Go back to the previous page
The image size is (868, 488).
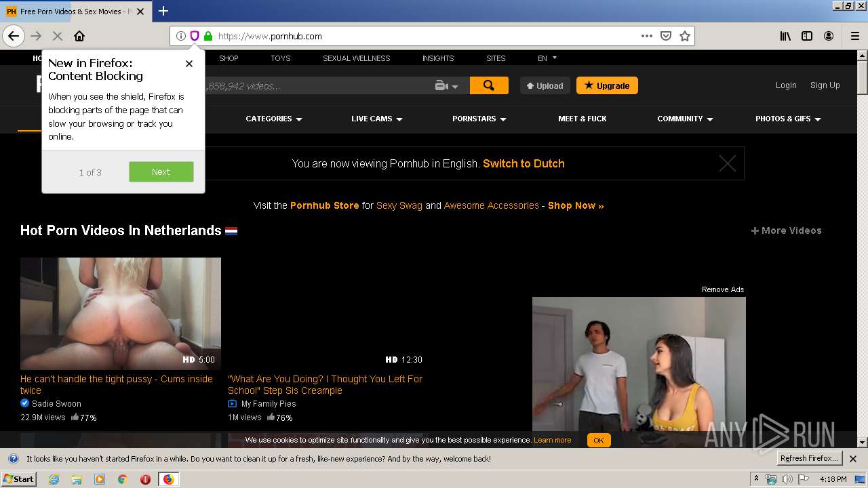14,36
